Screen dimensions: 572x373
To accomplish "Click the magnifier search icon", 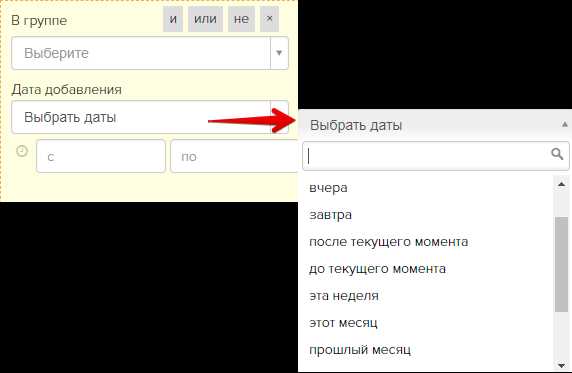I will pos(557,154).
